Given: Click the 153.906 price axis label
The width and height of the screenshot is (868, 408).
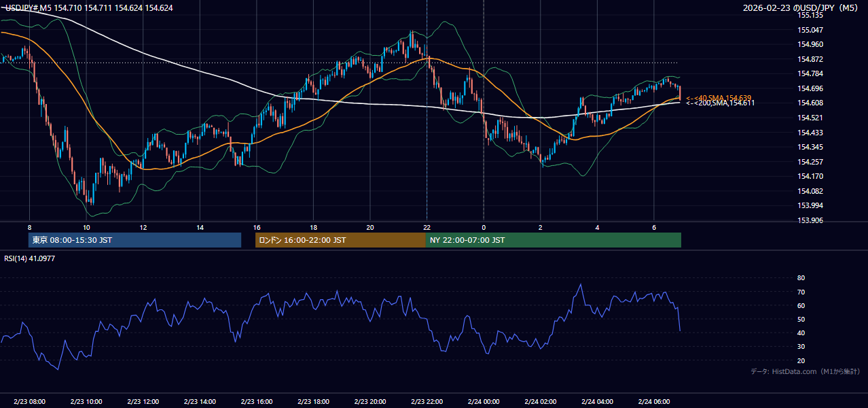Looking at the screenshot, I should pos(810,220).
